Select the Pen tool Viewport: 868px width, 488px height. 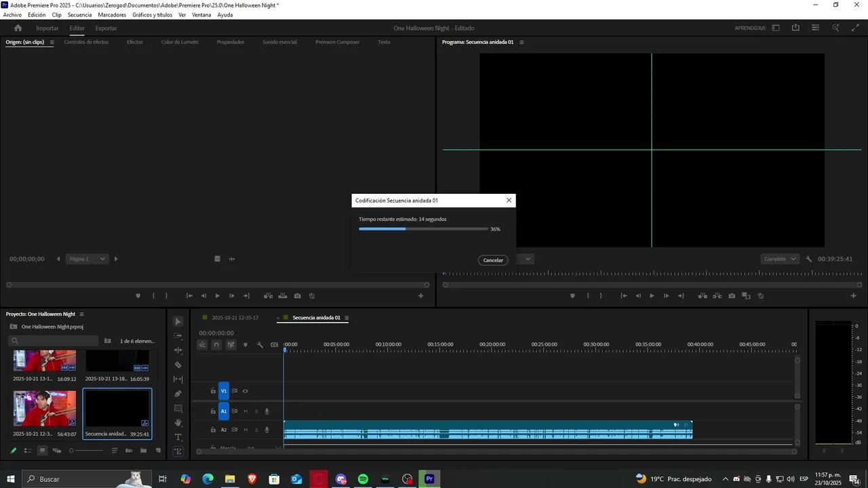click(178, 394)
